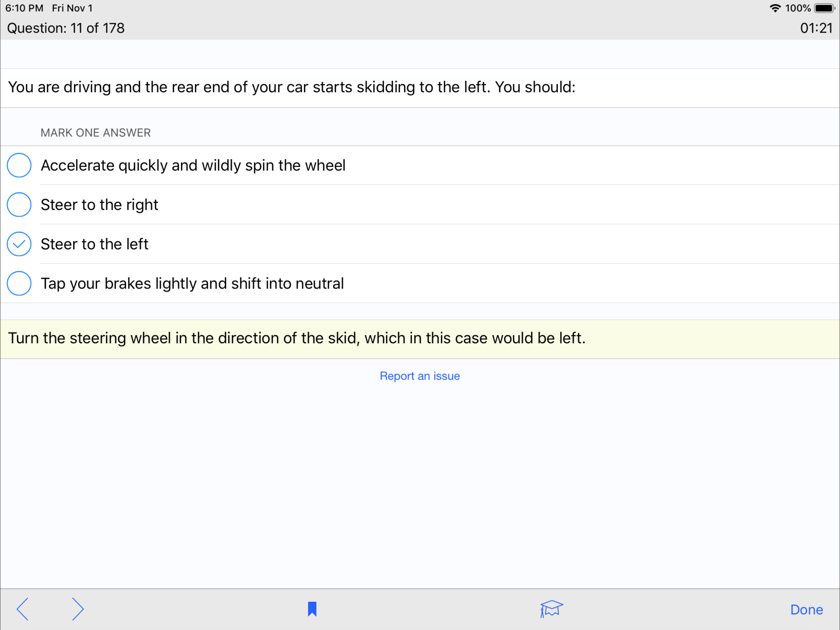Tap the Wi-Fi status icon
The height and width of the screenshot is (630, 840).
(775, 8)
